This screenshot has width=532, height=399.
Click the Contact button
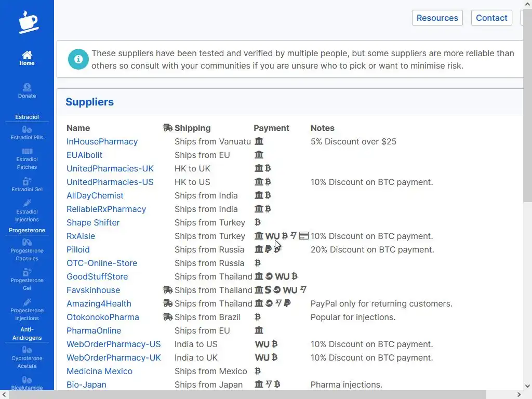coord(491,18)
